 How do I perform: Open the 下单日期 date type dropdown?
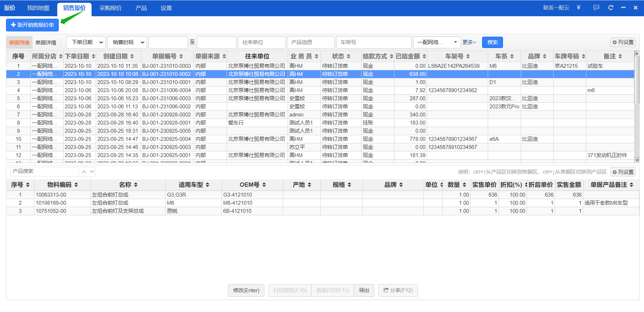coord(86,42)
